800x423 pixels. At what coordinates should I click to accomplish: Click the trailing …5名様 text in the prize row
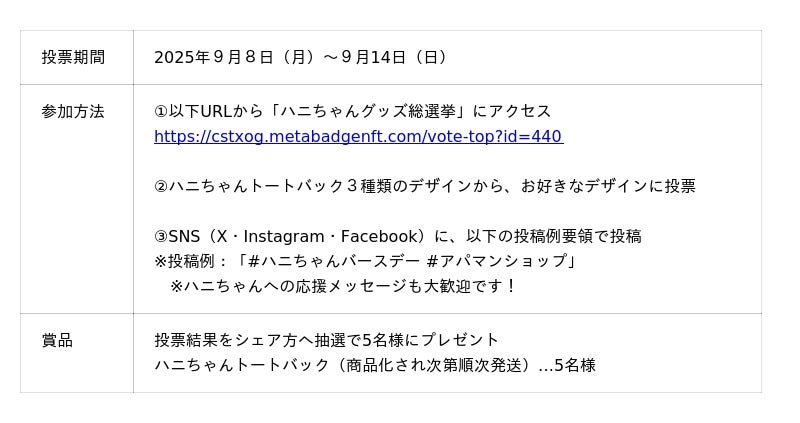pyautogui.click(x=567, y=365)
